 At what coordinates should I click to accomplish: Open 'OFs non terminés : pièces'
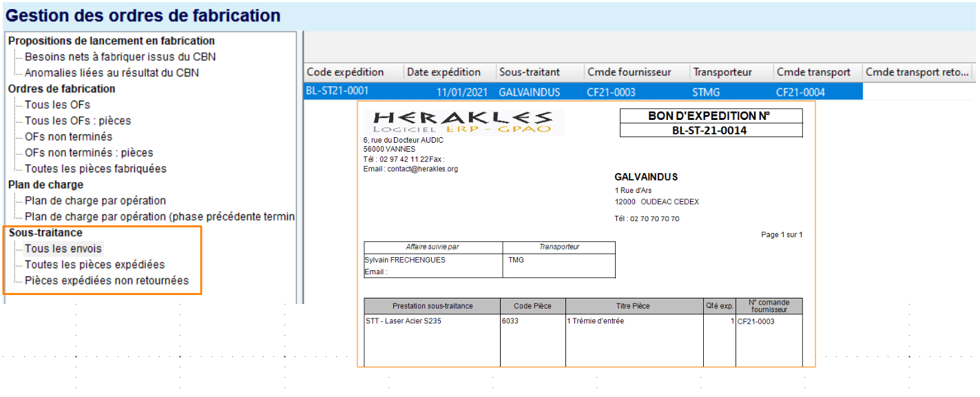point(89,152)
